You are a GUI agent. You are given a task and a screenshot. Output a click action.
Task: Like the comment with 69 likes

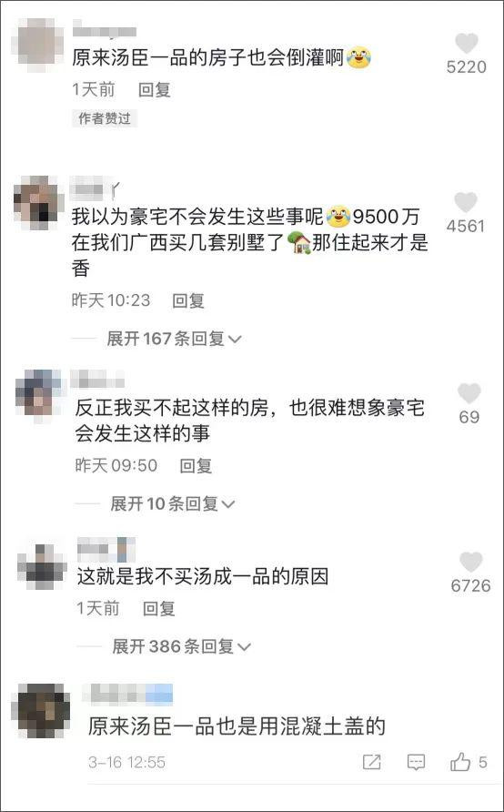pyautogui.click(x=469, y=393)
